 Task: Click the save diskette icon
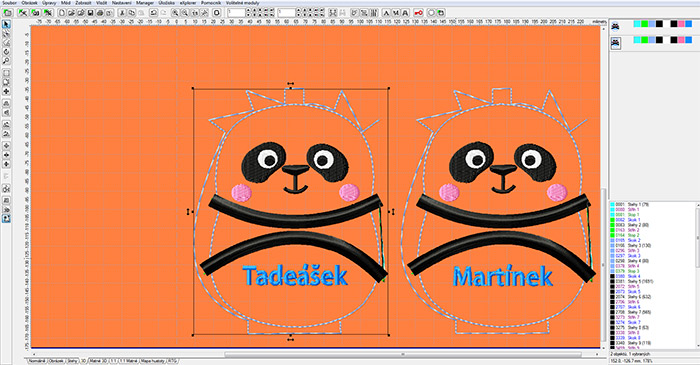91,13
